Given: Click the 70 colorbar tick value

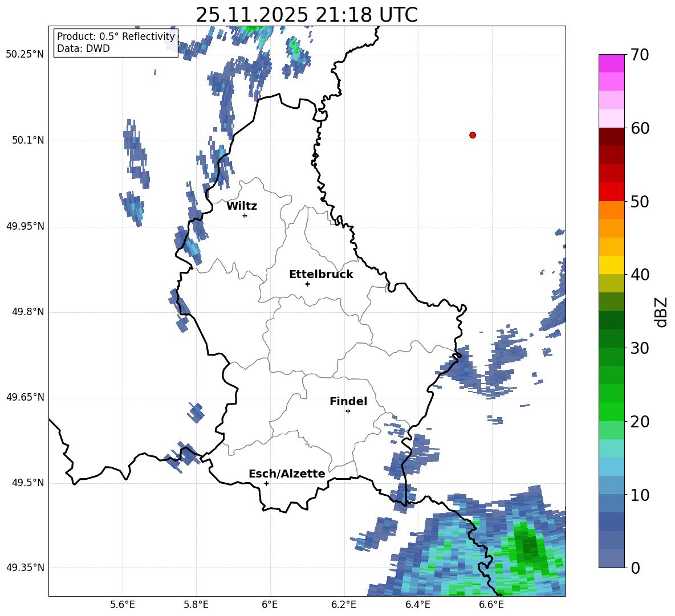Looking at the screenshot, I should [x=640, y=55].
